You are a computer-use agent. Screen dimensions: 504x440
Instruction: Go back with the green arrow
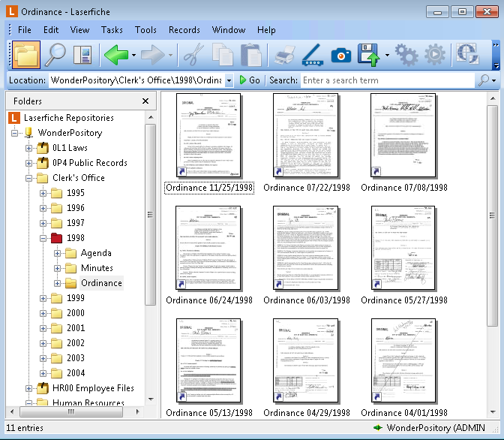click(x=116, y=55)
